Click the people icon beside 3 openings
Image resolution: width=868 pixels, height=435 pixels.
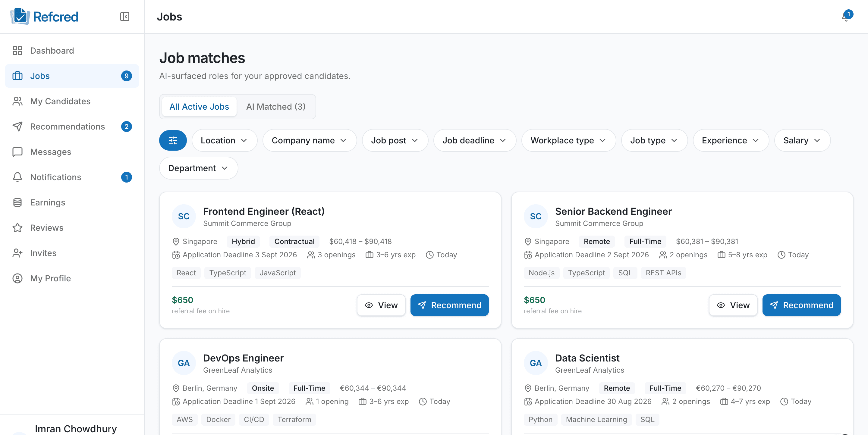click(311, 255)
